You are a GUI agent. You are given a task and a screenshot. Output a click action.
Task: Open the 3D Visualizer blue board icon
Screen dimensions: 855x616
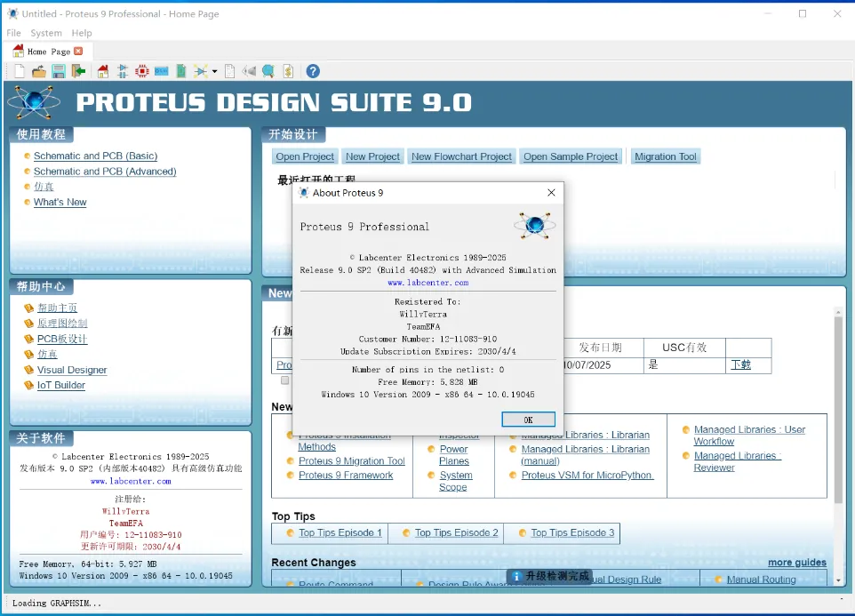[162, 71]
